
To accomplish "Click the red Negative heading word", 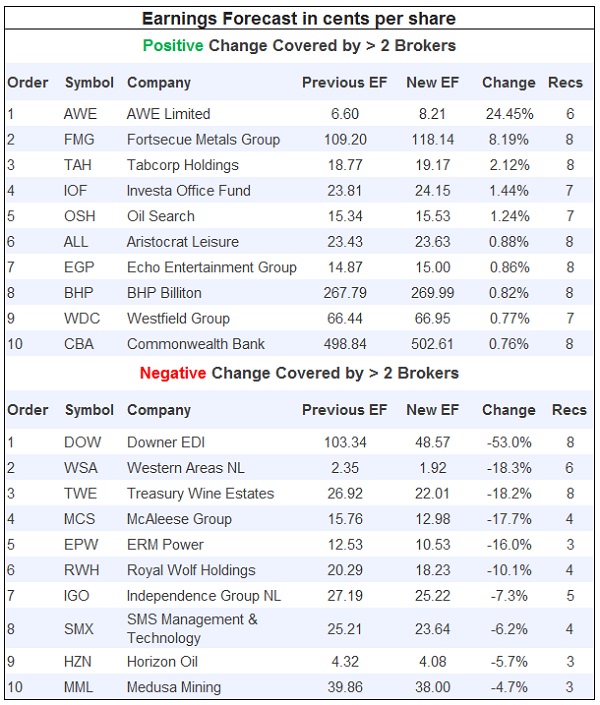I will (172, 373).
